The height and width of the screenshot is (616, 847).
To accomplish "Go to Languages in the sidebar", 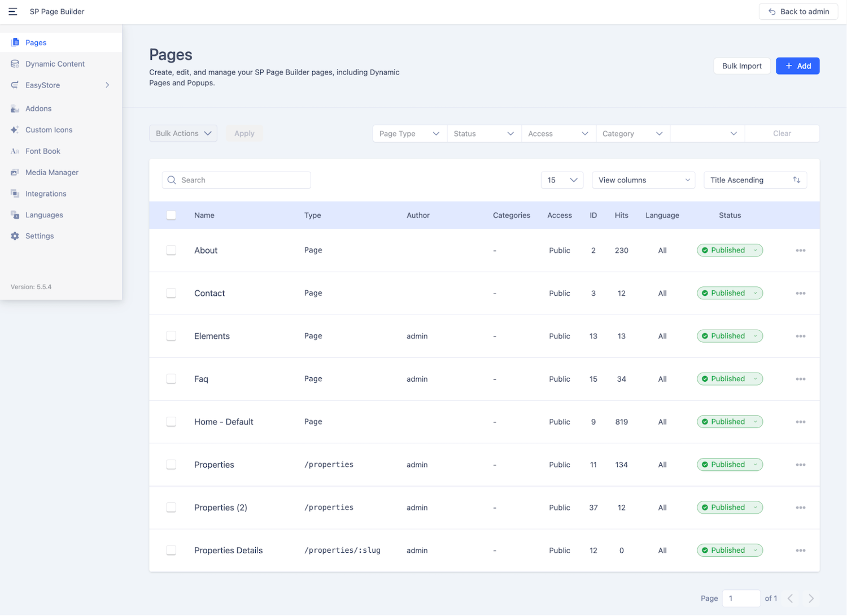I will click(44, 215).
